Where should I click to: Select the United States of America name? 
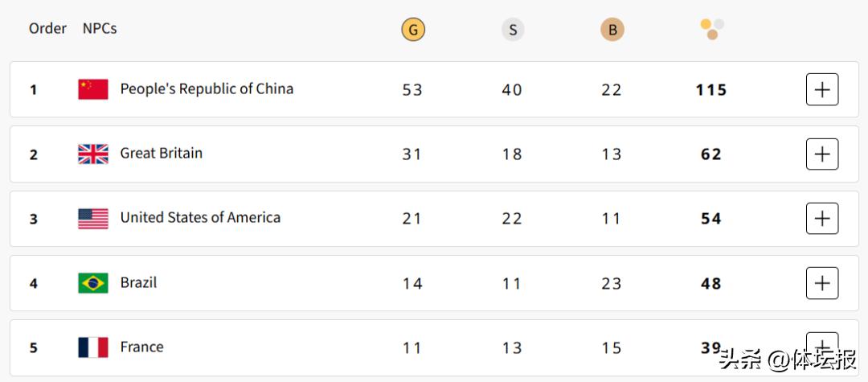point(200,218)
